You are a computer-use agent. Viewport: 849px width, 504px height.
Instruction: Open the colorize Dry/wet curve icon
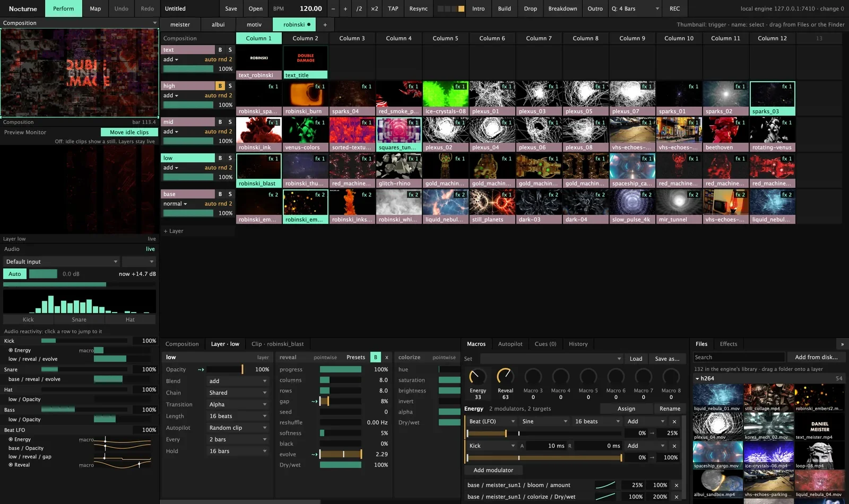tap(605, 497)
